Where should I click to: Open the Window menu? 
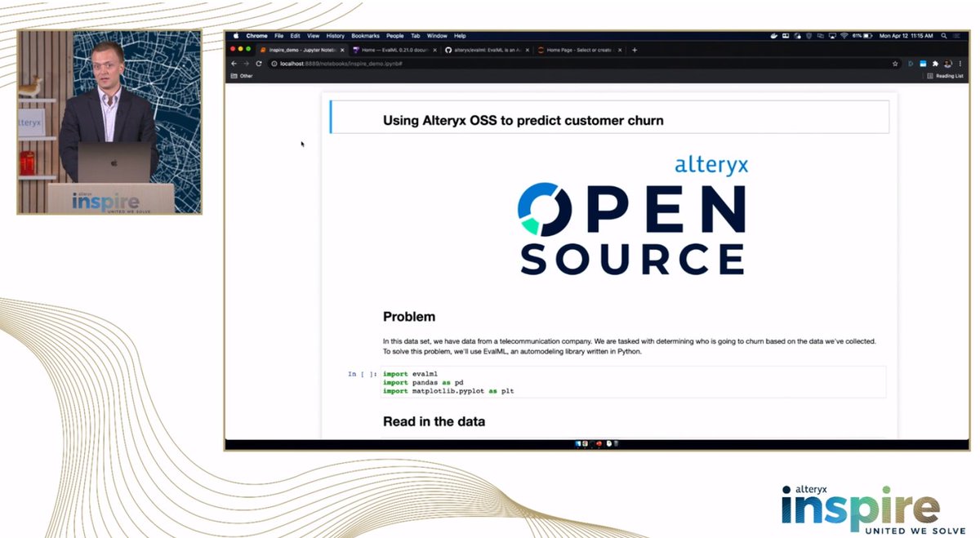437,36
